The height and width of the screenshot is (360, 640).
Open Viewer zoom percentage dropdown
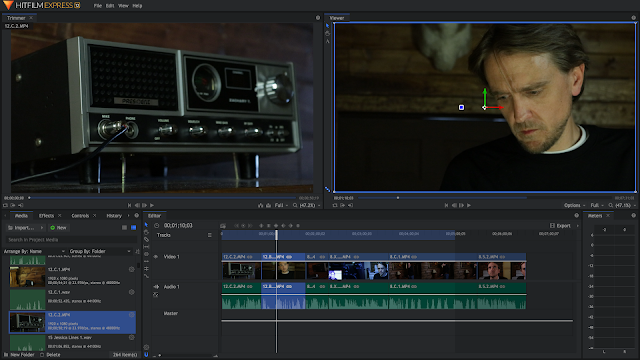pyautogui.click(x=622, y=205)
